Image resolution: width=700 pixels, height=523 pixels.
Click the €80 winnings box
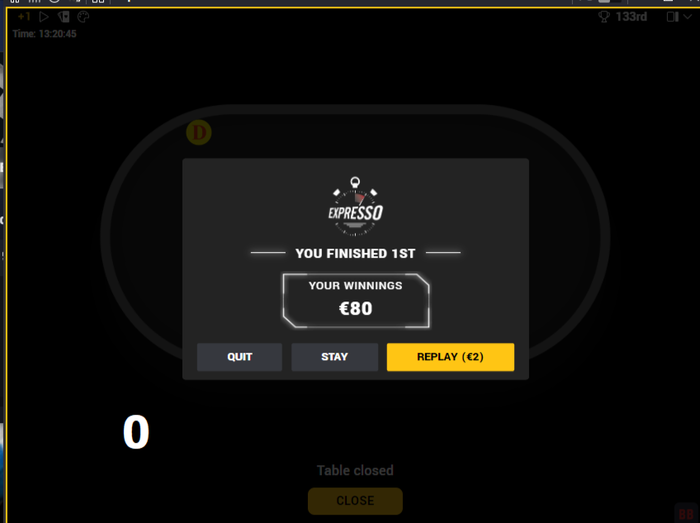pyautogui.click(x=356, y=300)
